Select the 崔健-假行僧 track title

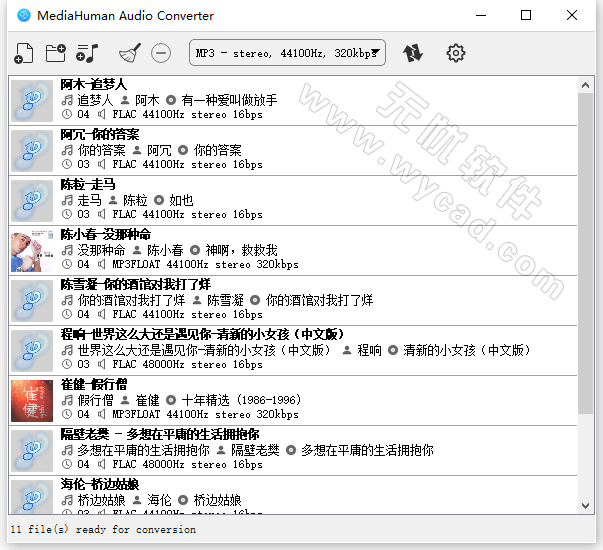tap(93, 384)
